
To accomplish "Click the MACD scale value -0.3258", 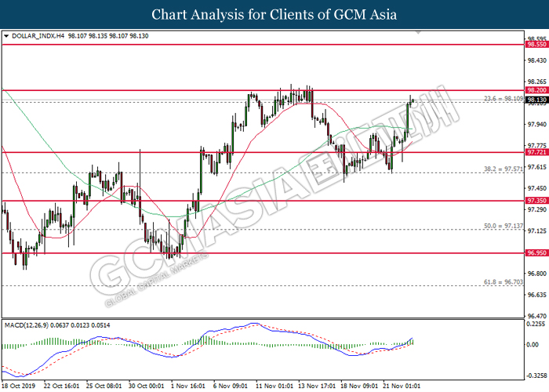I will click(x=536, y=376).
